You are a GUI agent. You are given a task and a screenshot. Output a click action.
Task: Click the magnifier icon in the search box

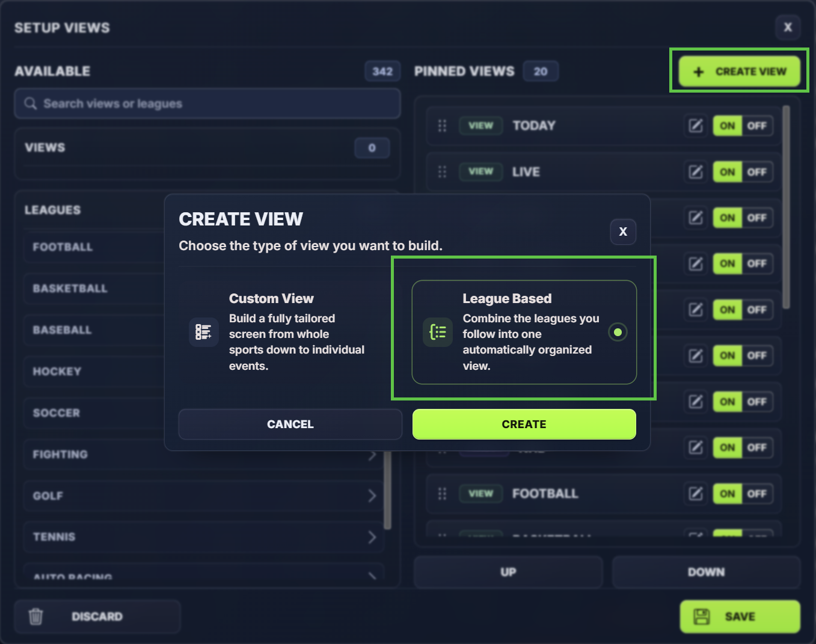[31, 103]
